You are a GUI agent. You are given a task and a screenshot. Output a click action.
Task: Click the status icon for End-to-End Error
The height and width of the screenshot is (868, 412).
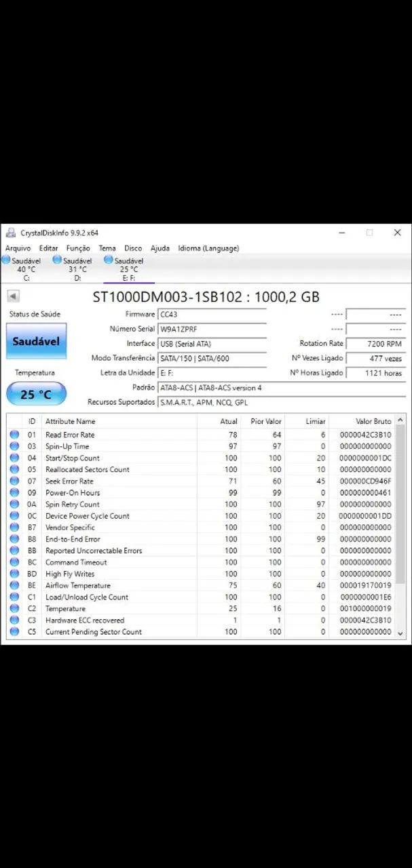pos(14,539)
